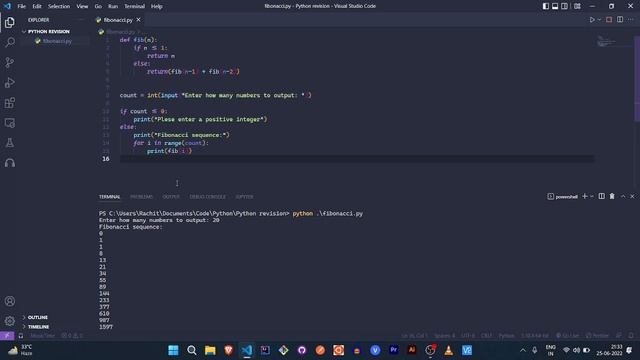Close the terminal panel
The width and height of the screenshot is (640, 360).
pyautogui.click(x=632, y=196)
